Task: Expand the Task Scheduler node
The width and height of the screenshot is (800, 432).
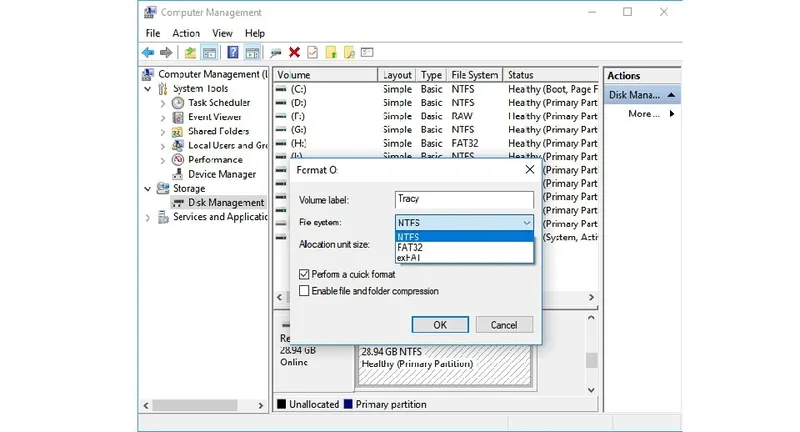Action: (163, 104)
